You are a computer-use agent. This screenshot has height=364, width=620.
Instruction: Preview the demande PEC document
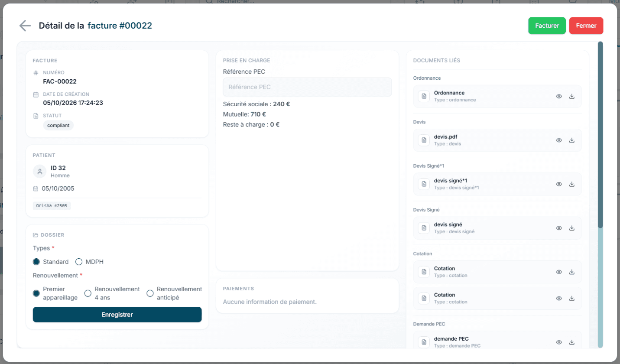[x=559, y=342]
